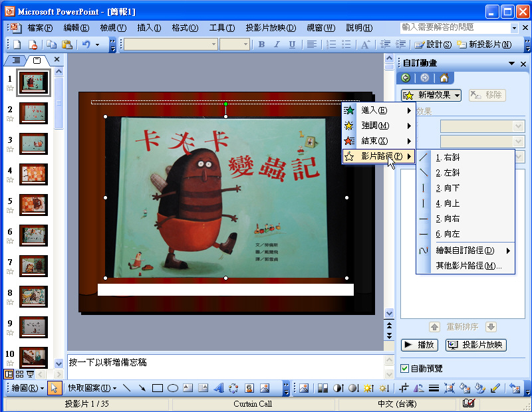This screenshot has width=532, height=412.
Task: Expand the 繪製自訂路徑 submenu
Action: coord(465,251)
